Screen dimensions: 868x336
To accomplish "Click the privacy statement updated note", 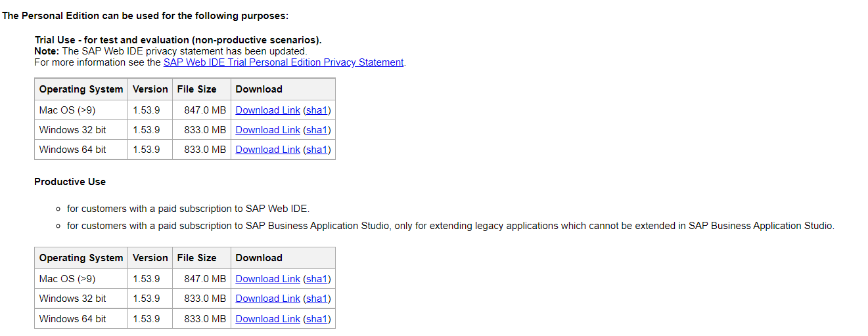I will [171, 51].
